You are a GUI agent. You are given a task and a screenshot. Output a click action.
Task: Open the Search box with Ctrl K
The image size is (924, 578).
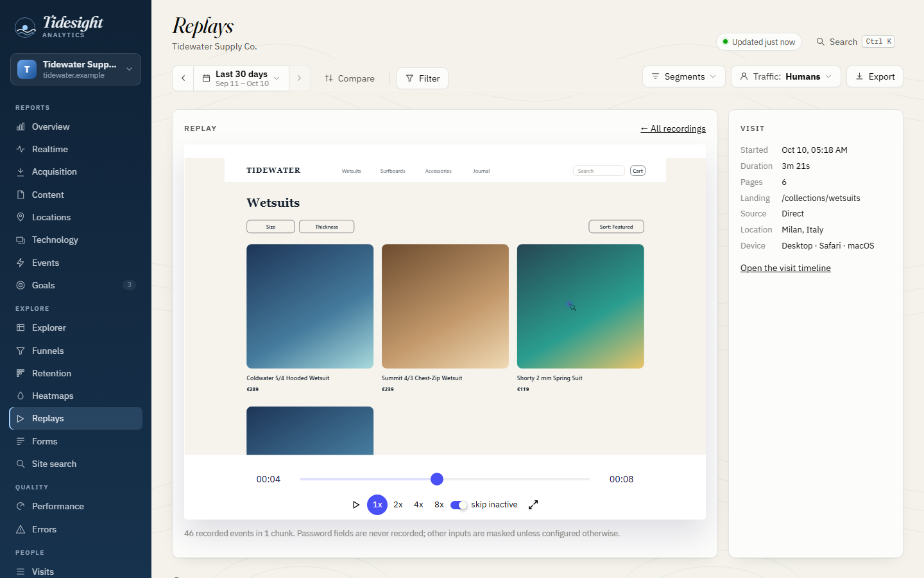click(x=855, y=42)
